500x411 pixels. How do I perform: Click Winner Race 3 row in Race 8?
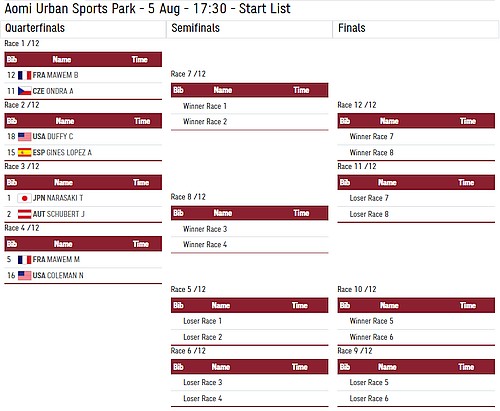pos(250,229)
